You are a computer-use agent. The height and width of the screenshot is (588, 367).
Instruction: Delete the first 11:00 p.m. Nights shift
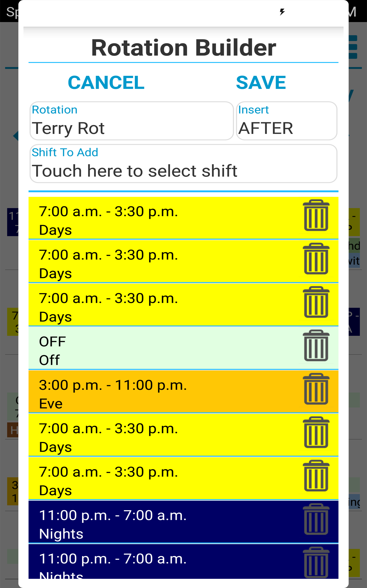click(316, 520)
